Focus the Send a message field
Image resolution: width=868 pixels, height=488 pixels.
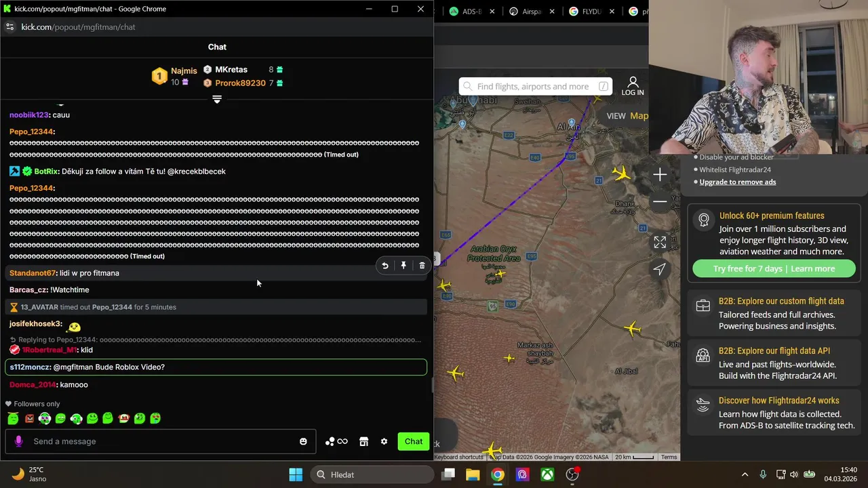click(x=161, y=441)
